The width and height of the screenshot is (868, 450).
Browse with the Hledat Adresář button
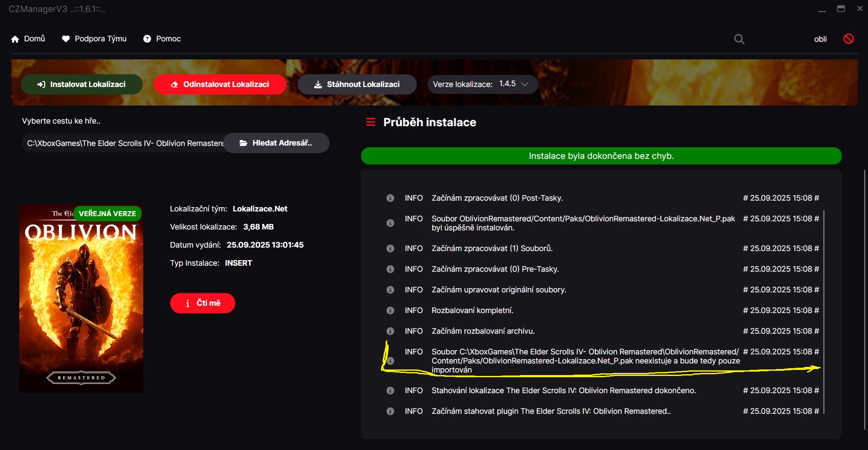point(276,143)
